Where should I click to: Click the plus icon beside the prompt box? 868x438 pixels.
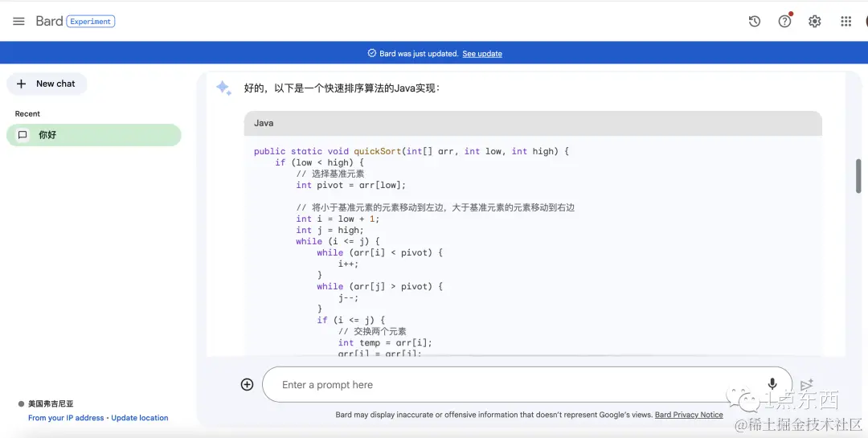247,384
